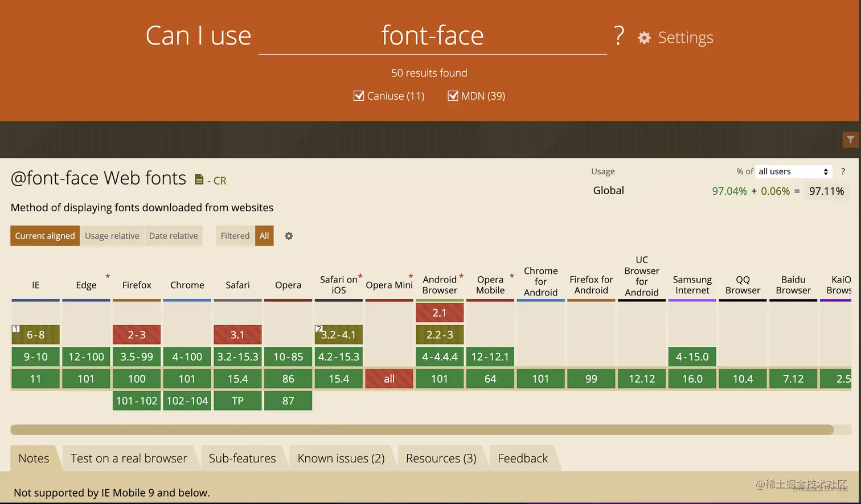The height and width of the screenshot is (504, 861).
Task: Click the Opera Mini column header
Action: [389, 285]
